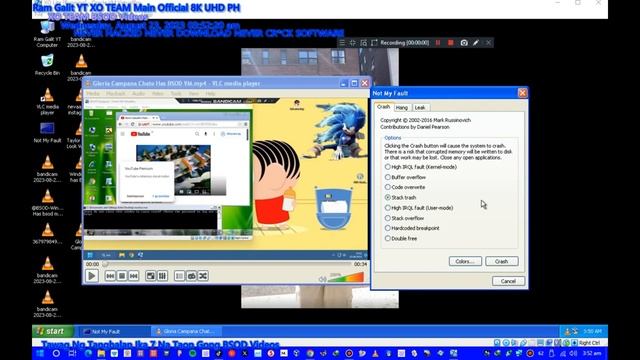Skip to previous media in VLC
The width and height of the screenshot is (640, 360).
click(x=110, y=276)
